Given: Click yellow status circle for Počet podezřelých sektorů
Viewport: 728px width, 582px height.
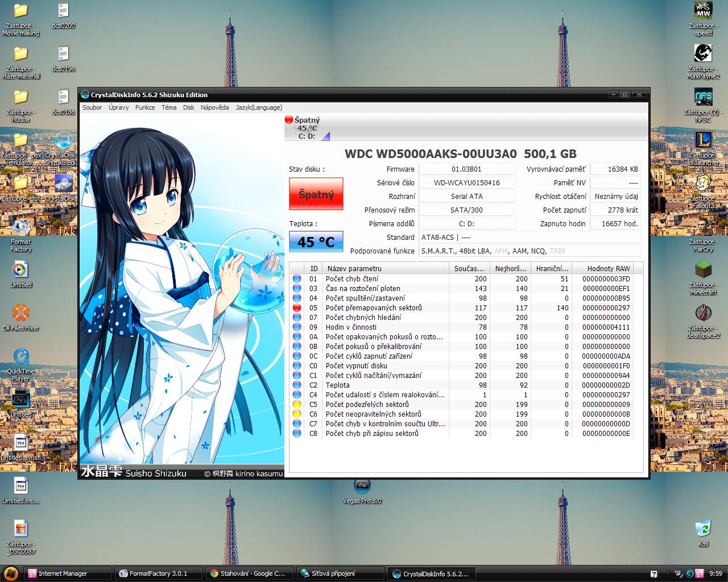Looking at the screenshot, I should pyautogui.click(x=297, y=404).
